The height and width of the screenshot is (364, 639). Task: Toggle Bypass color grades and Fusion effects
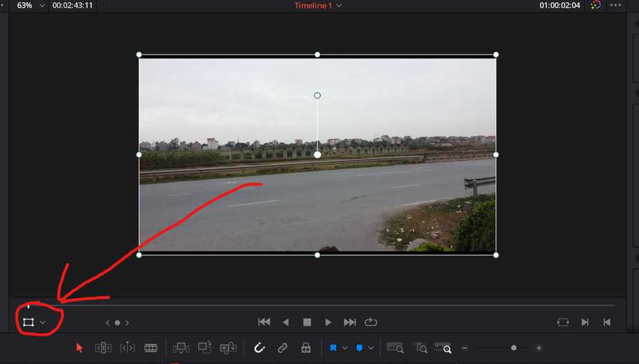[x=595, y=6]
